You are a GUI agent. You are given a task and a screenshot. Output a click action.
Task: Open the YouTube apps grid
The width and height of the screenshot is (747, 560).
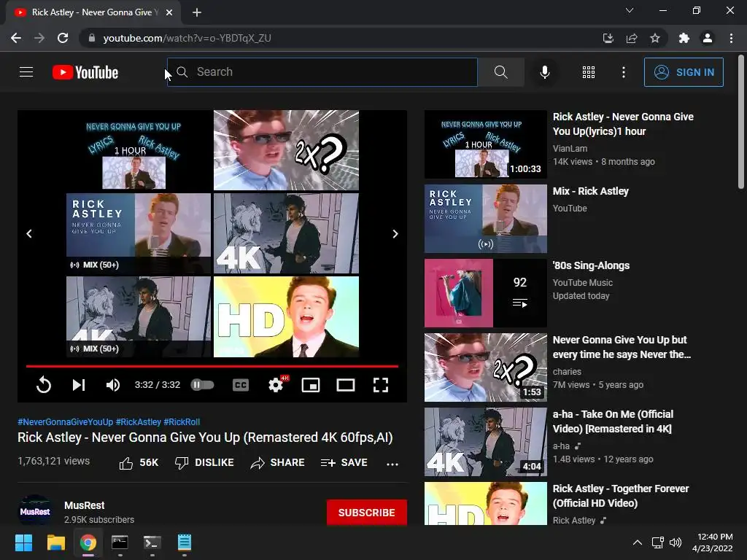[589, 72]
